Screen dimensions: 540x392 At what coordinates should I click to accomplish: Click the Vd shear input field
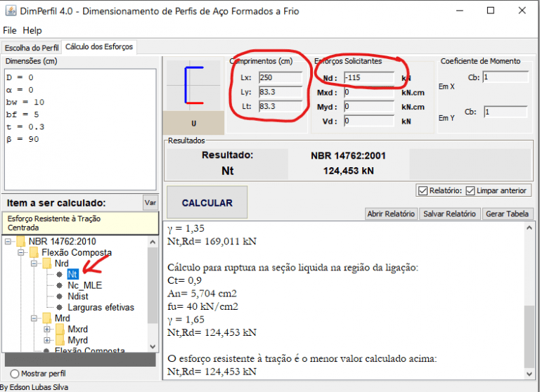[x=369, y=121]
